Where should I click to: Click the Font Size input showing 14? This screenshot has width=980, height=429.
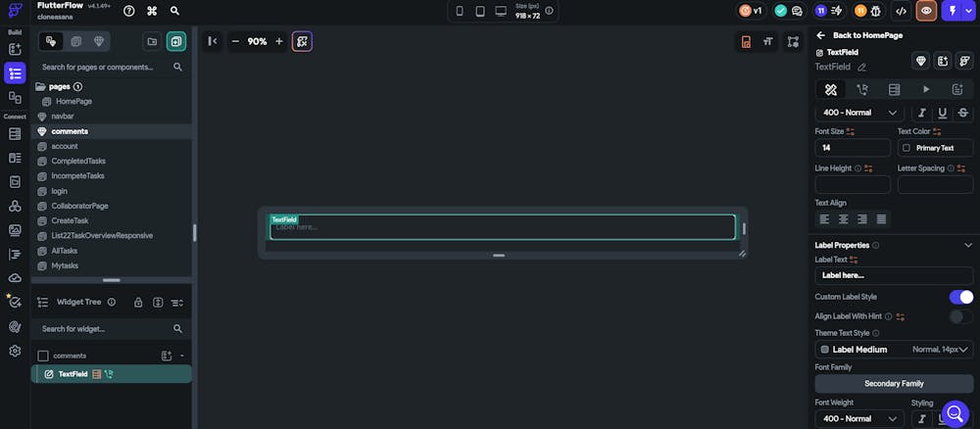853,148
